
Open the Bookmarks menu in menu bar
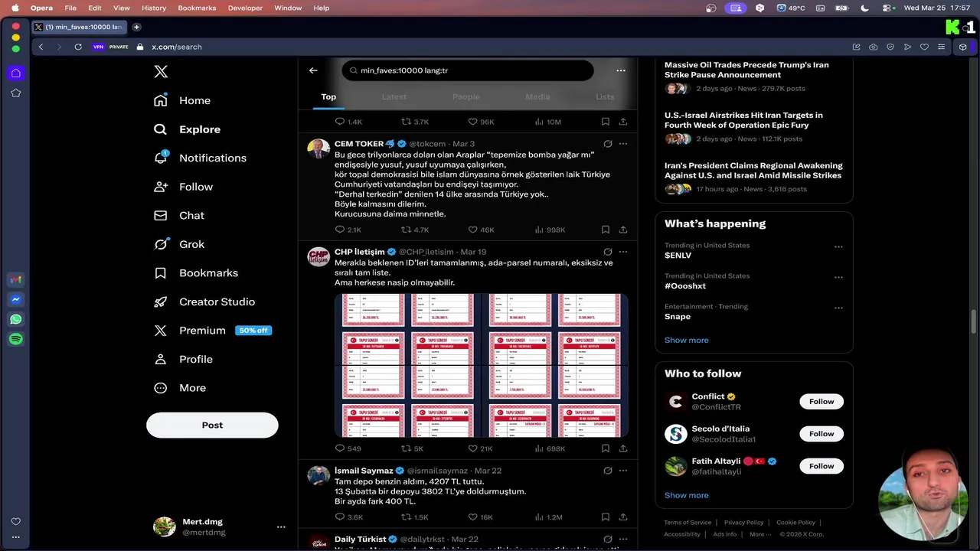coord(197,8)
